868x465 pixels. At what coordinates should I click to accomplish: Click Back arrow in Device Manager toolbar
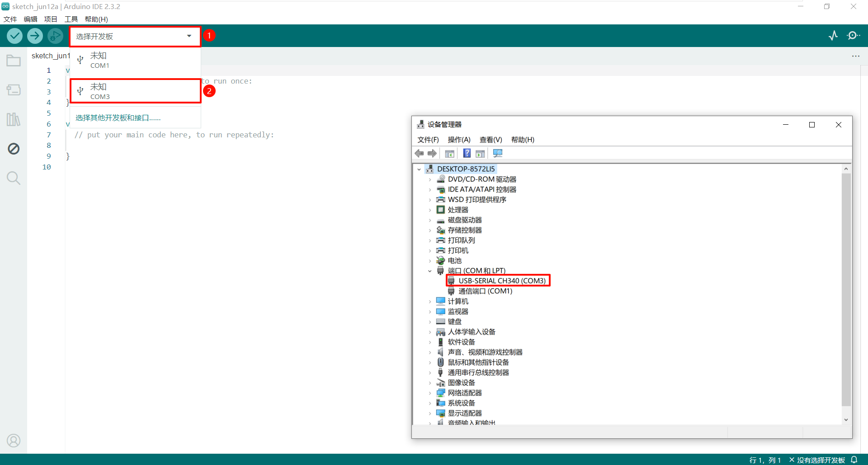coord(420,153)
